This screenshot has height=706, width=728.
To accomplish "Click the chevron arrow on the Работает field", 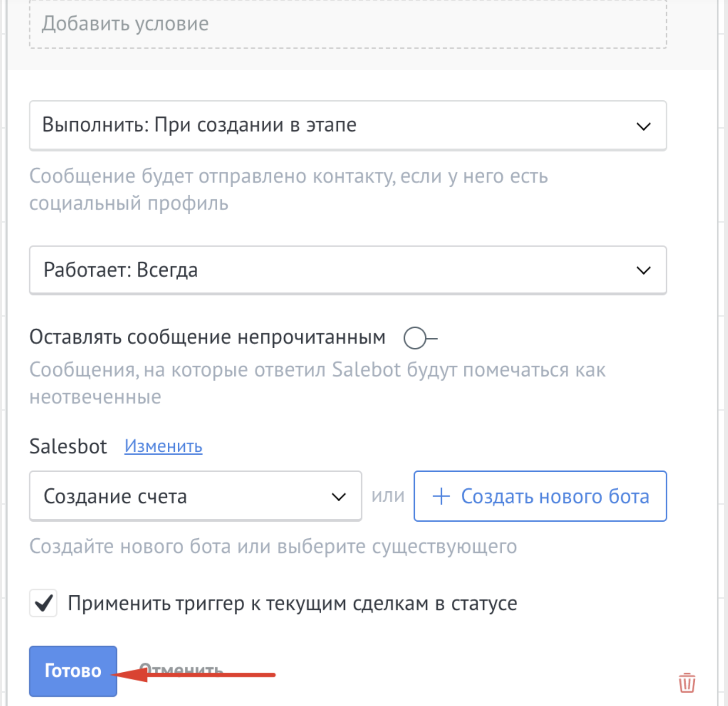I will 643,270.
